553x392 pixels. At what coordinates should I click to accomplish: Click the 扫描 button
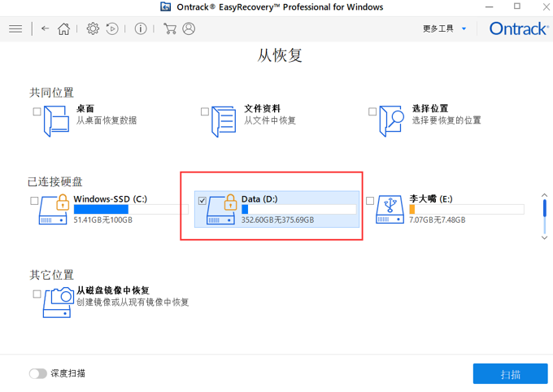510,374
